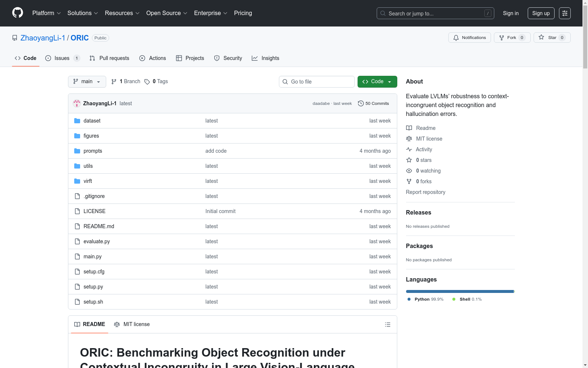This screenshot has width=588, height=368.
Task: Open the MIT license link in About
Action: click(x=424, y=139)
